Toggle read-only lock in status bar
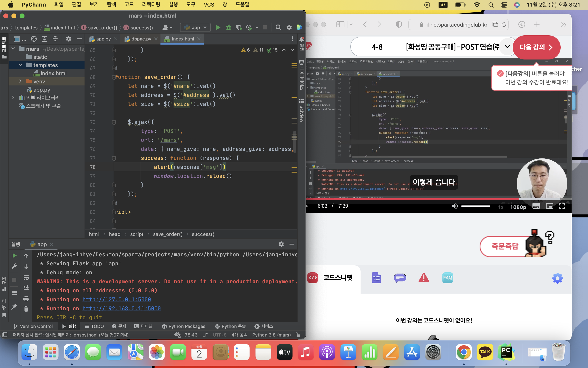Image resolution: width=588 pixels, height=368 pixels. point(298,335)
